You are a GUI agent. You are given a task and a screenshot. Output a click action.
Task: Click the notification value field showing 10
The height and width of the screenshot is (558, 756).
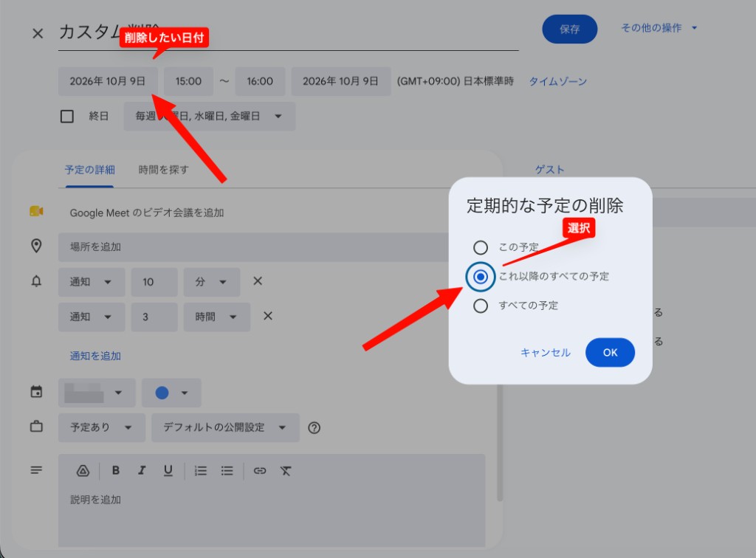click(154, 282)
